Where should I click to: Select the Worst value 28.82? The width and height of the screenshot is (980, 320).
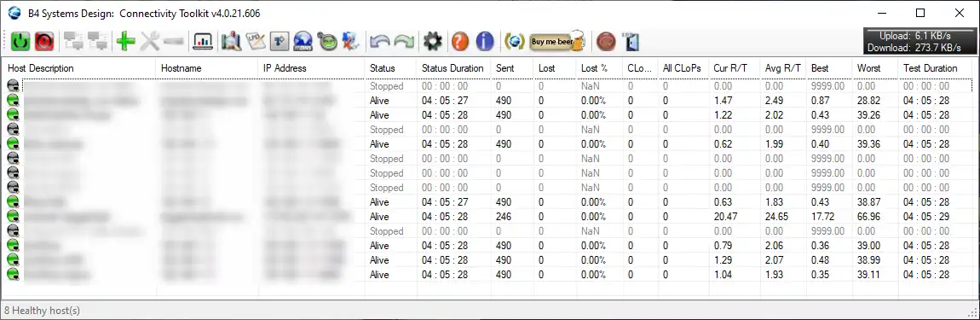[x=868, y=101]
